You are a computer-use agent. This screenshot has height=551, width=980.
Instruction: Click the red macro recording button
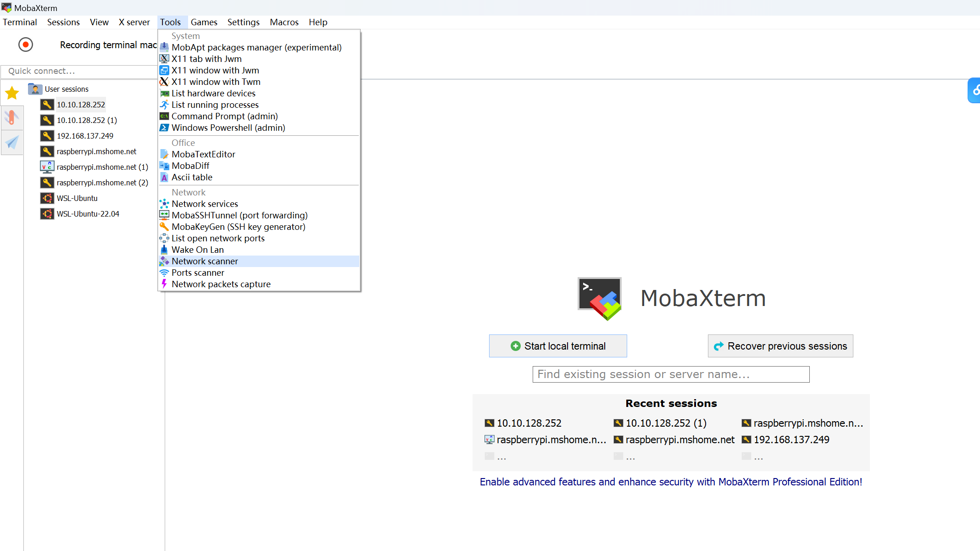point(26,45)
